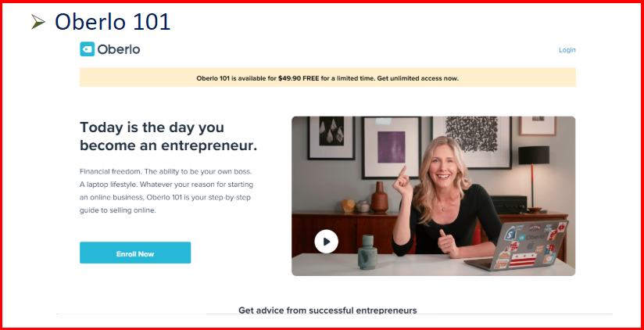Image resolution: width=644 pixels, height=330 pixels.
Task: Play the Oberlo 101 intro video
Action: [x=327, y=242]
